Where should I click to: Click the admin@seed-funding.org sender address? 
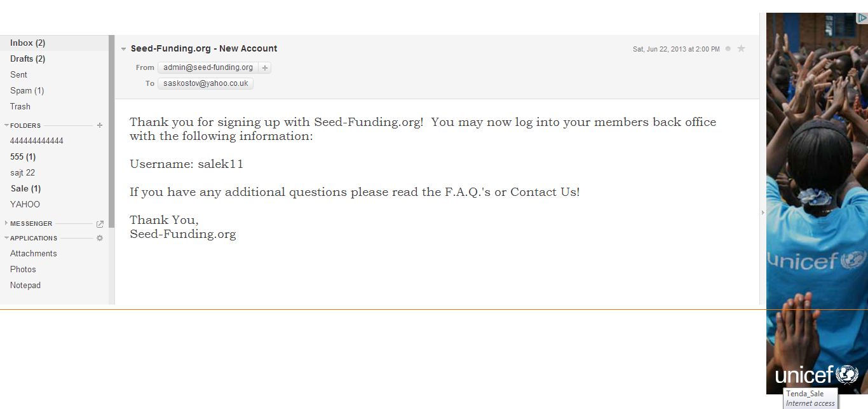point(208,67)
